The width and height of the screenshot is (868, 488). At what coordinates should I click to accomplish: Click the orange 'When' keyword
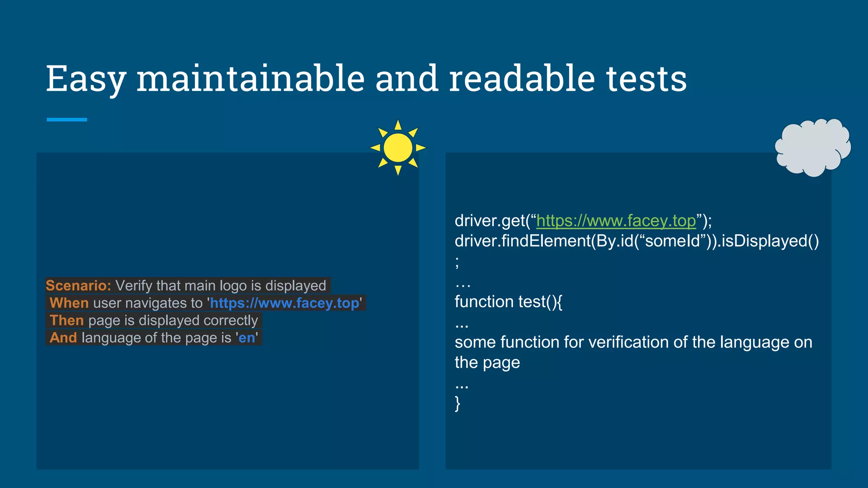pyautogui.click(x=69, y=303)
